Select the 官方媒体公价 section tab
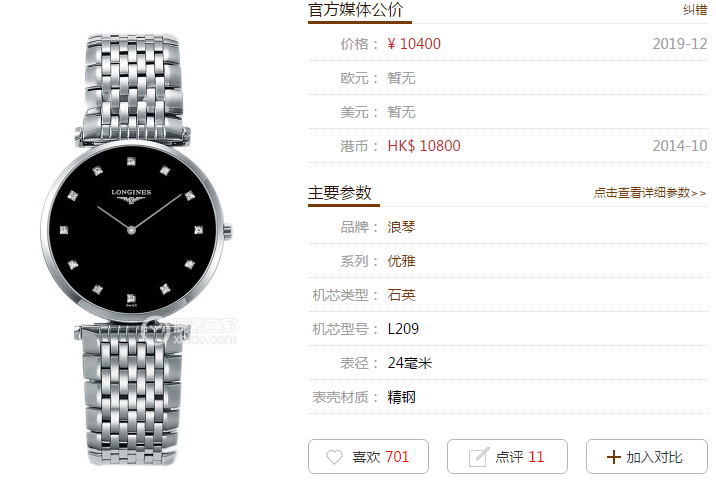 (356, 10)
